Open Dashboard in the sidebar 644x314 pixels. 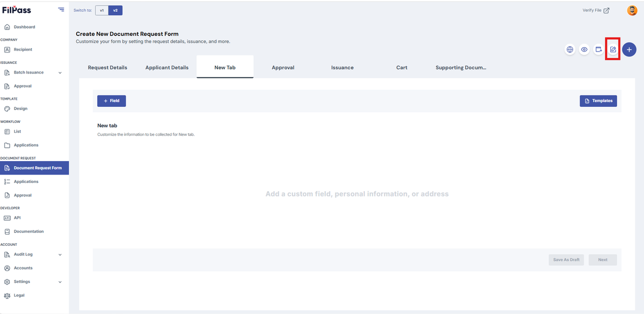[x=34, y=27]
